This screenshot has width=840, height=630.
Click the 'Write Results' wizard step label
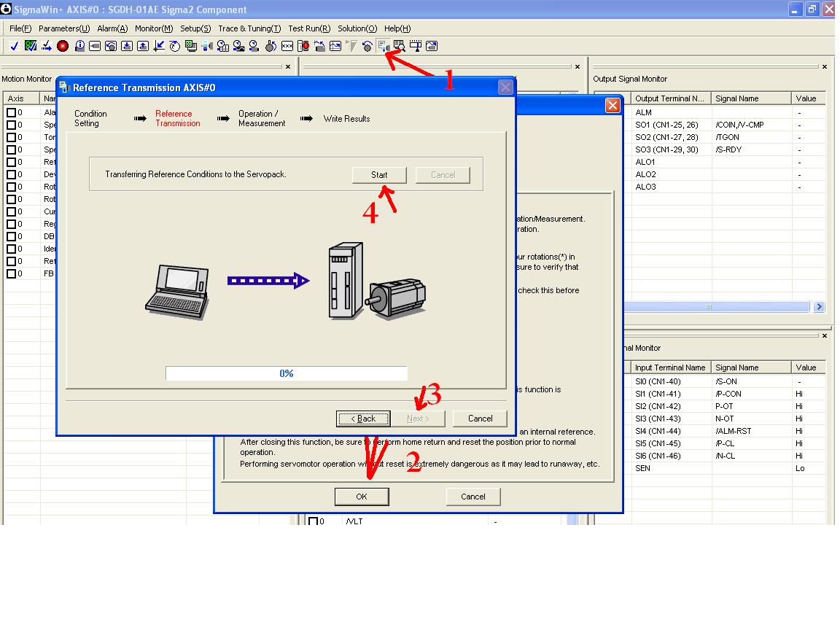346,118
